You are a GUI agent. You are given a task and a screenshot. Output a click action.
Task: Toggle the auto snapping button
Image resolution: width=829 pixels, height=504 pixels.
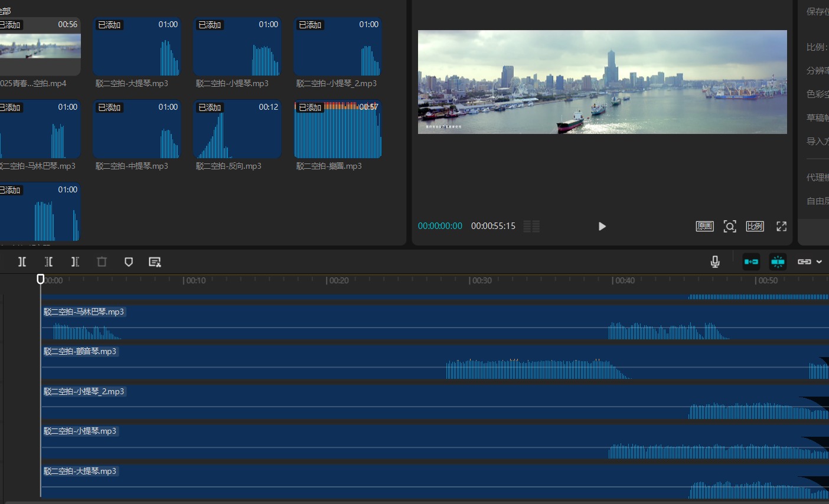(x=778, y=261)
